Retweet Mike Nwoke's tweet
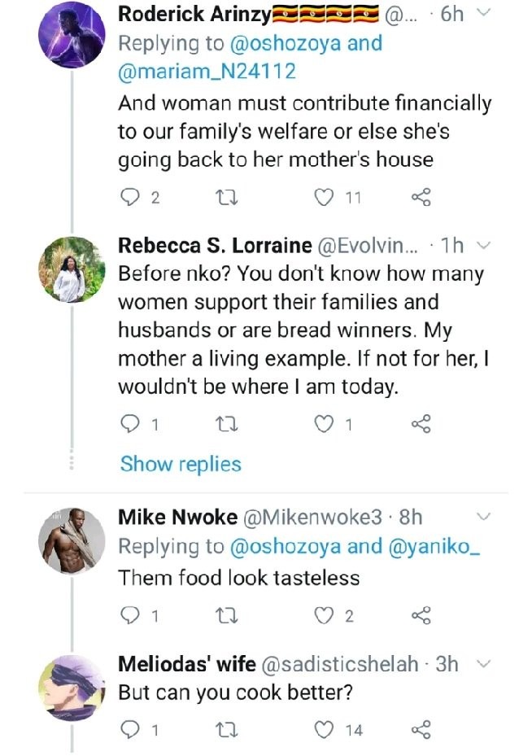532x756 pixels. pyautogui.click(x=226, y=616)
